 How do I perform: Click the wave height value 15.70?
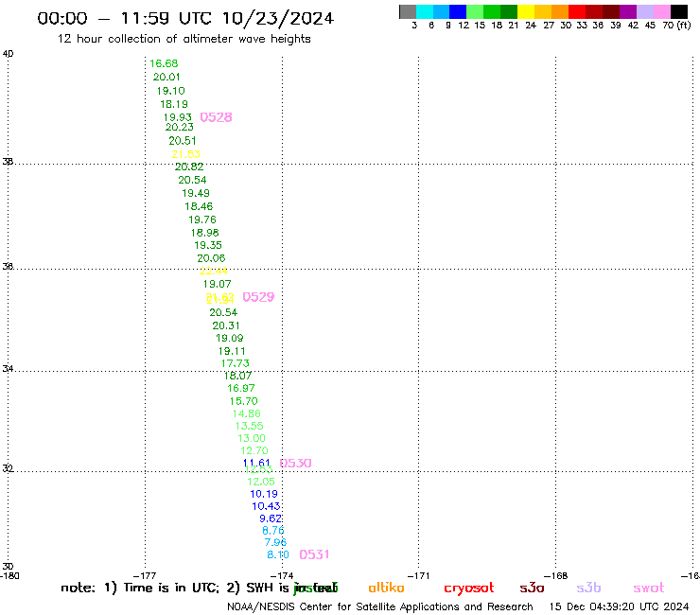tap(244, 401)
